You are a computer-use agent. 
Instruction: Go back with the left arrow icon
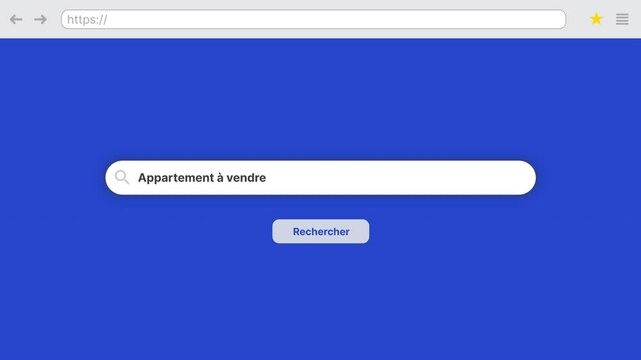click(16, 19)
